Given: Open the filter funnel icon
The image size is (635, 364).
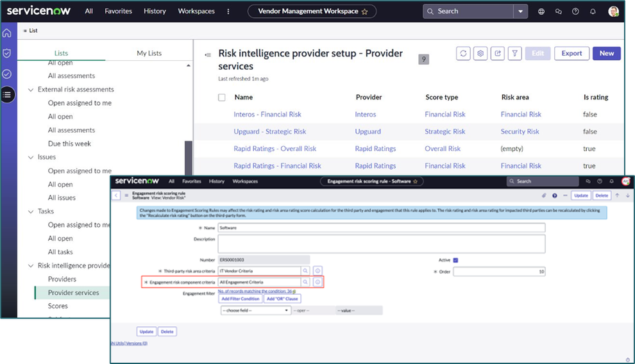Looking at the screenshot, I should pos(514,53).
